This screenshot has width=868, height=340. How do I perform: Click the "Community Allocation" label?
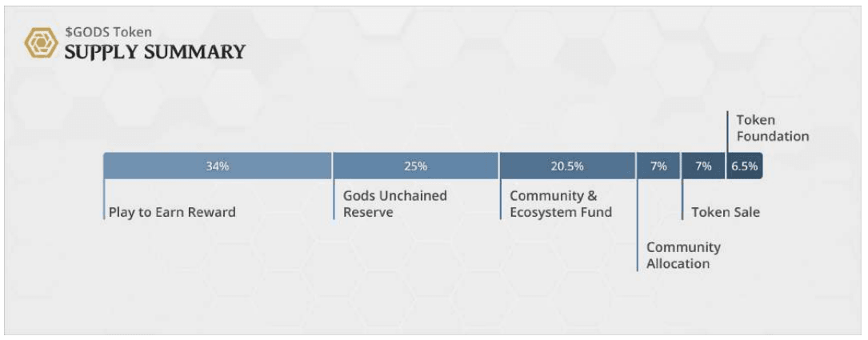tap(683, 255)
